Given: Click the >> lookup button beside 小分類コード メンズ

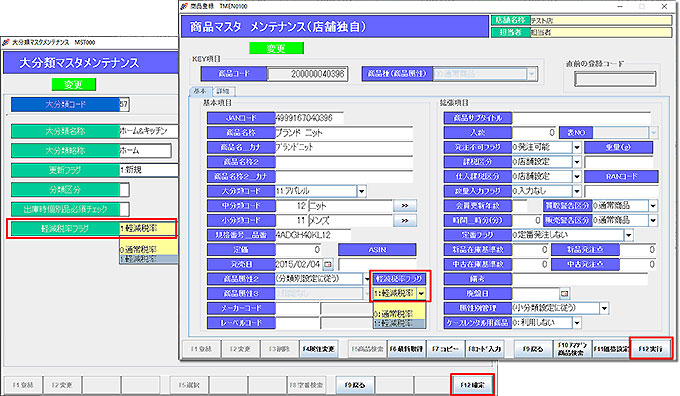Looking at the screenshot, I should point(405,220).
